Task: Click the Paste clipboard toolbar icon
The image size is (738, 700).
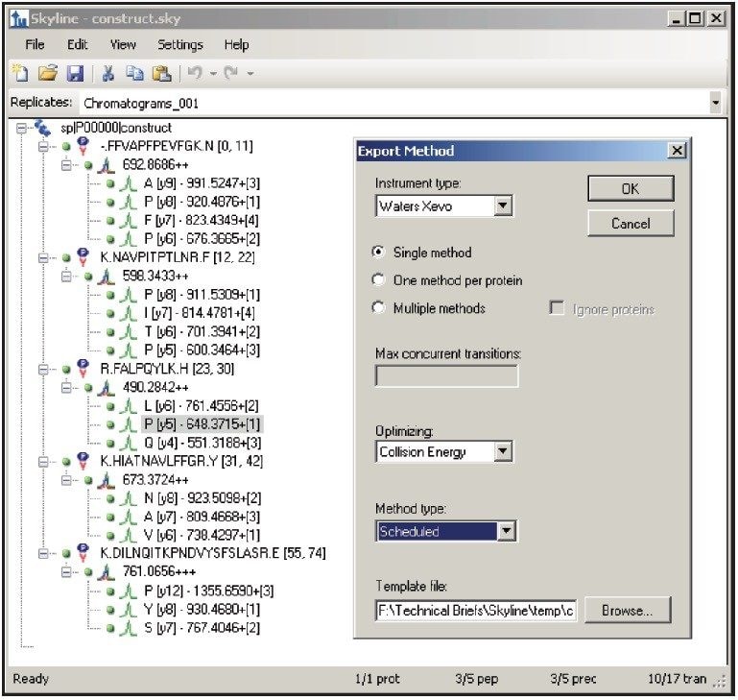Action: point(162,73)
